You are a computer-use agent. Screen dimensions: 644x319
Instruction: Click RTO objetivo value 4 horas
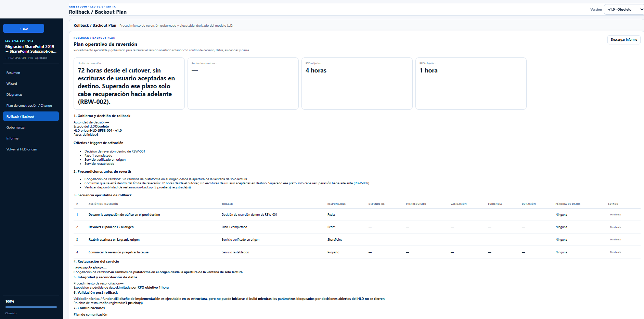(x=316, y=70)
